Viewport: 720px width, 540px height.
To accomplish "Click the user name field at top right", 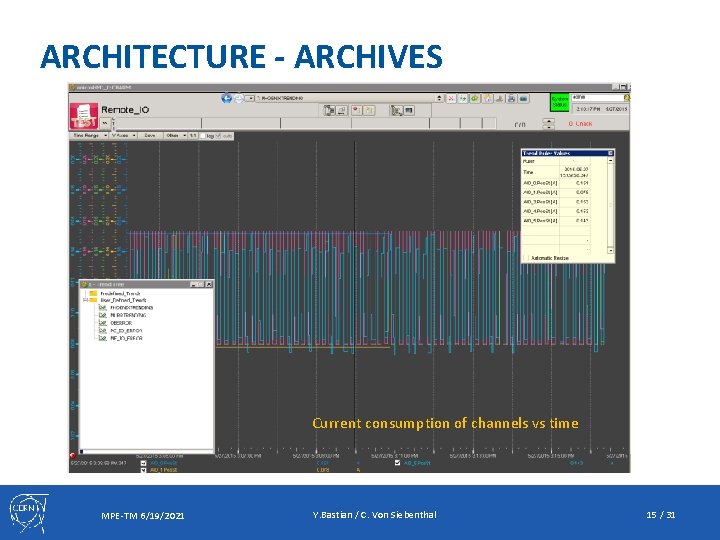I will coord(598,97).
